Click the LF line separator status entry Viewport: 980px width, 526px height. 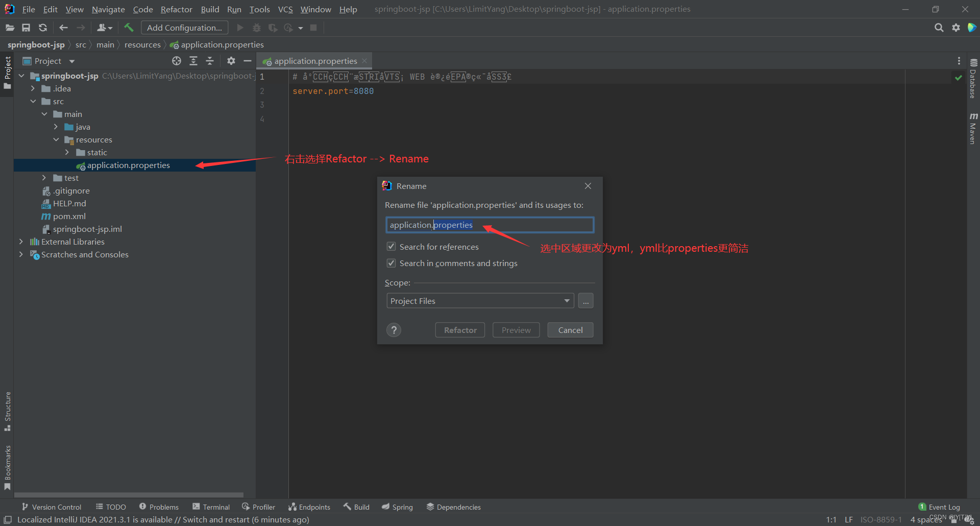click(848, 519)
